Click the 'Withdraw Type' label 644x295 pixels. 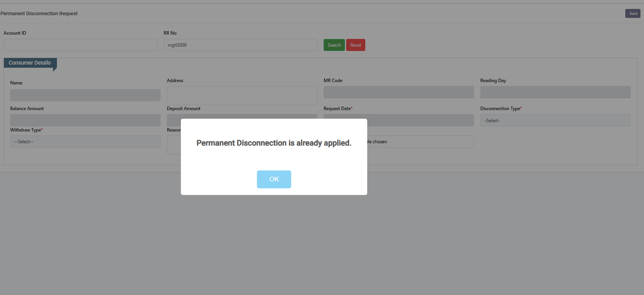tap(26, 130)
